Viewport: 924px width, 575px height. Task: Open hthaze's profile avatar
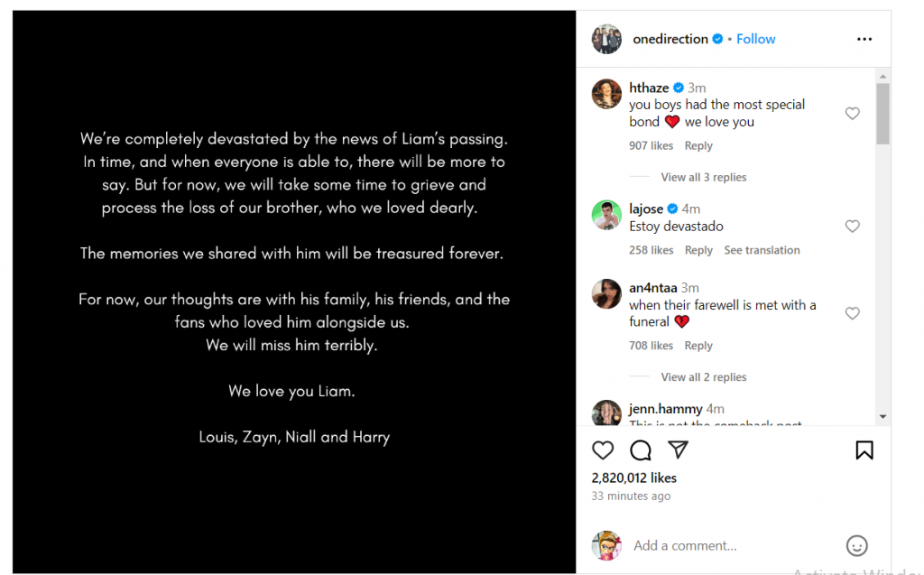tap(606, 94)
